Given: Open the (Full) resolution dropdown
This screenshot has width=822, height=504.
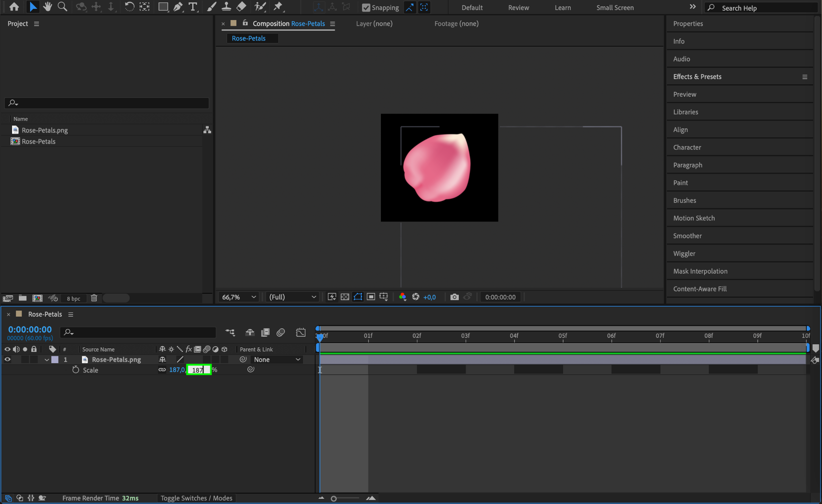Looking at the screenshot, I should tap(292, 297).
